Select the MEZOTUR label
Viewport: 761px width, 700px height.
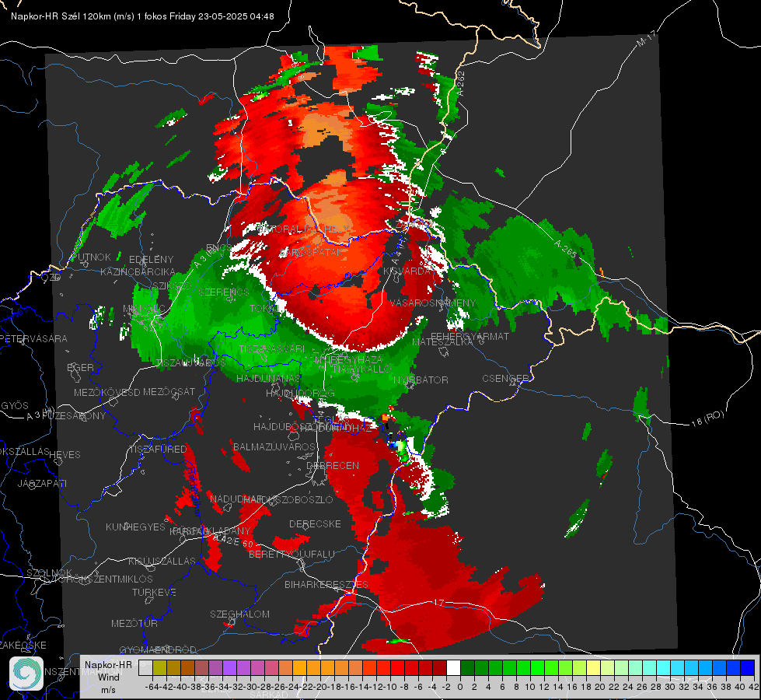(x=134, y=623)
